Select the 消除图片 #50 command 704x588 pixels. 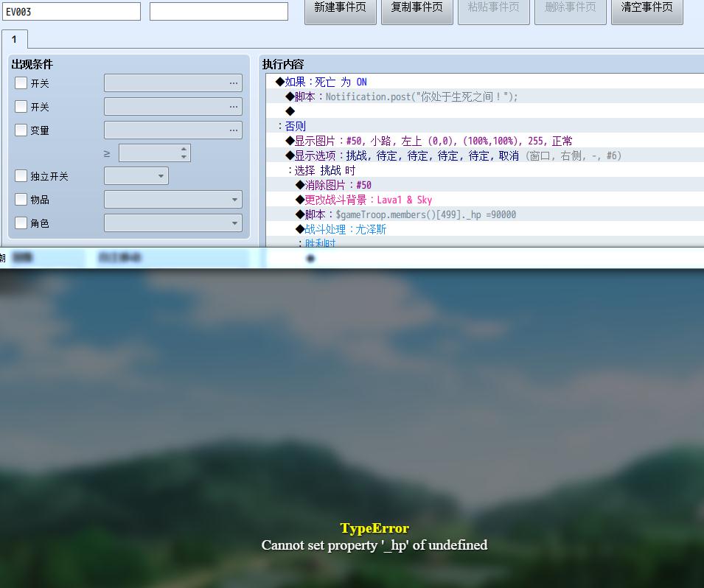(485, 185)
